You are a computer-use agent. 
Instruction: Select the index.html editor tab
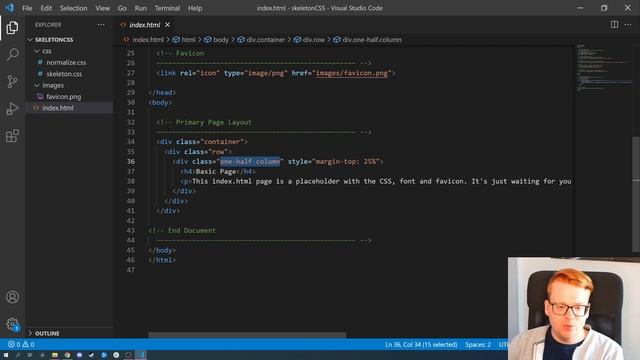(x=144, y=25)
